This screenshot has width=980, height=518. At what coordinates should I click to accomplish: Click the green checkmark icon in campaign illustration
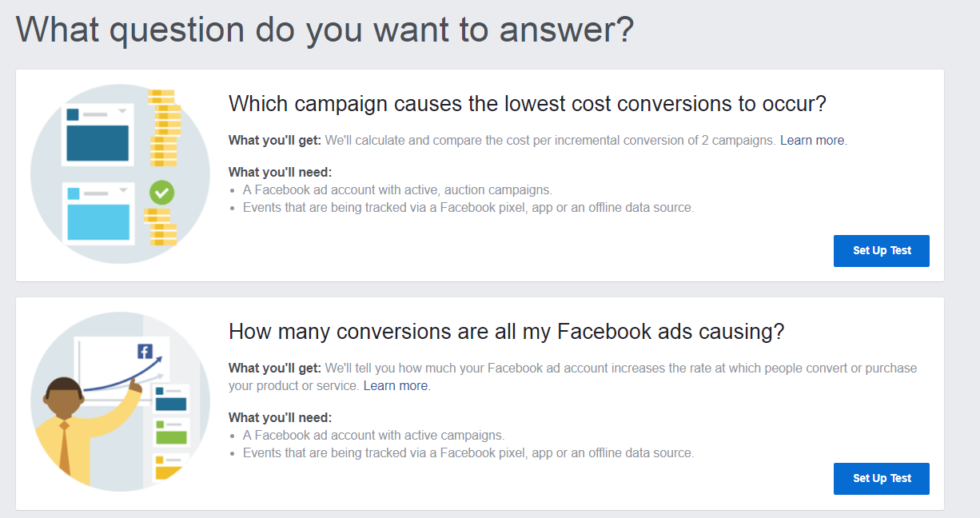[x=161, y=192]
